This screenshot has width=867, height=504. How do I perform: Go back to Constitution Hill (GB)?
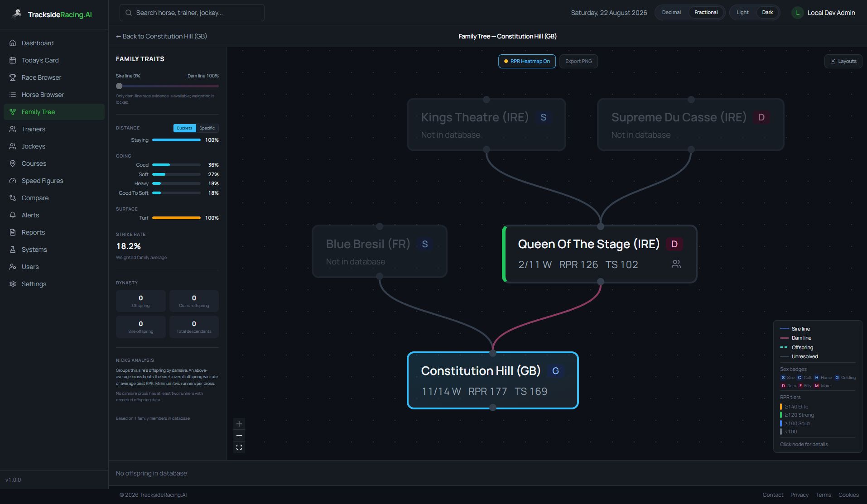click(x=161, y=36)
